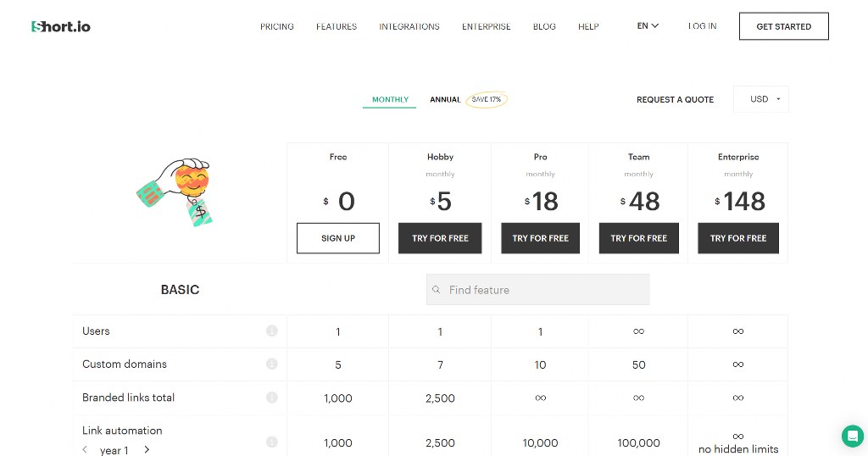The height and width of the screenshot is (456, 868).
Task: Open Enterprise in the top menu
Action: (486, 26)
